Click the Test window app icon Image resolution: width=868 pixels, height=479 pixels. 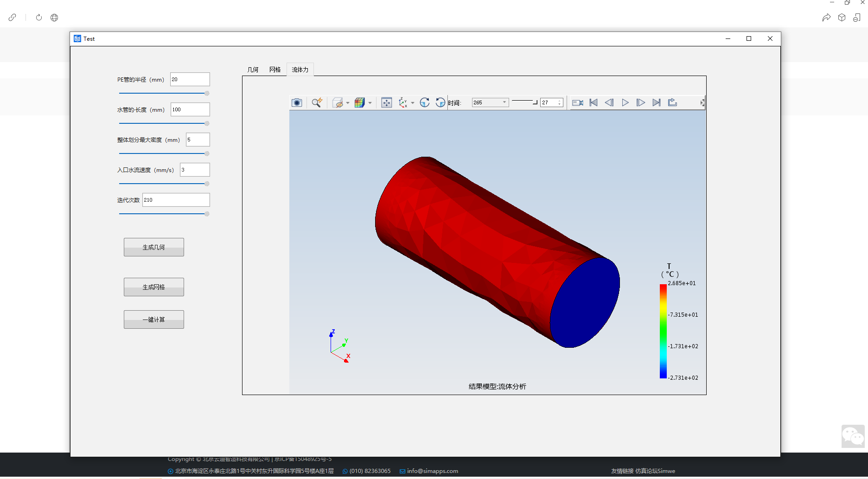77,38
